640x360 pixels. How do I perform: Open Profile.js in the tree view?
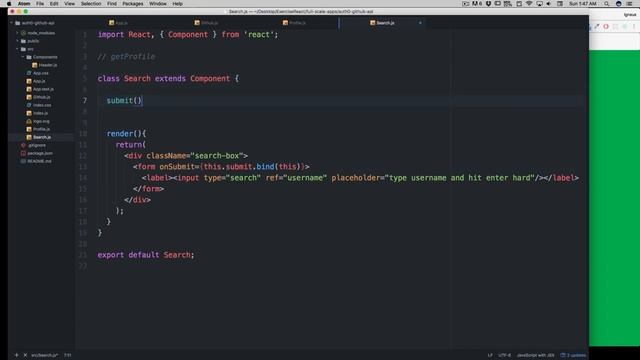tap(41, 129)
